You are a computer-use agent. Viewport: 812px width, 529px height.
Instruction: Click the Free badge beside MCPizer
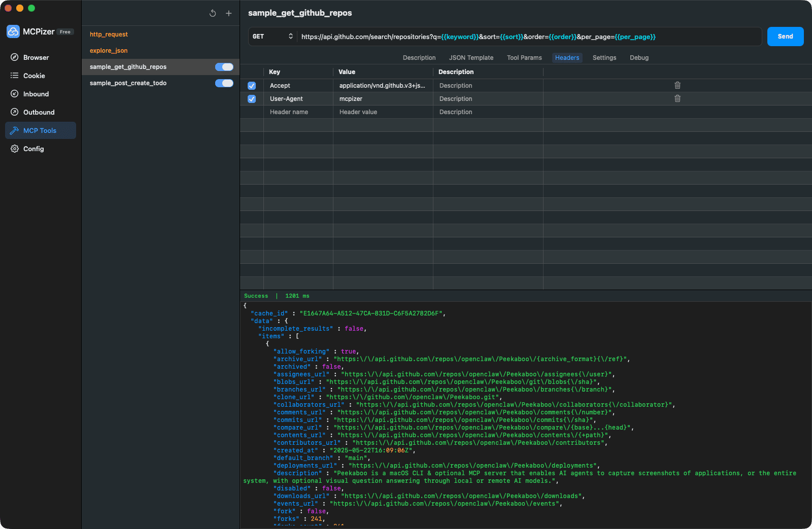65,32
